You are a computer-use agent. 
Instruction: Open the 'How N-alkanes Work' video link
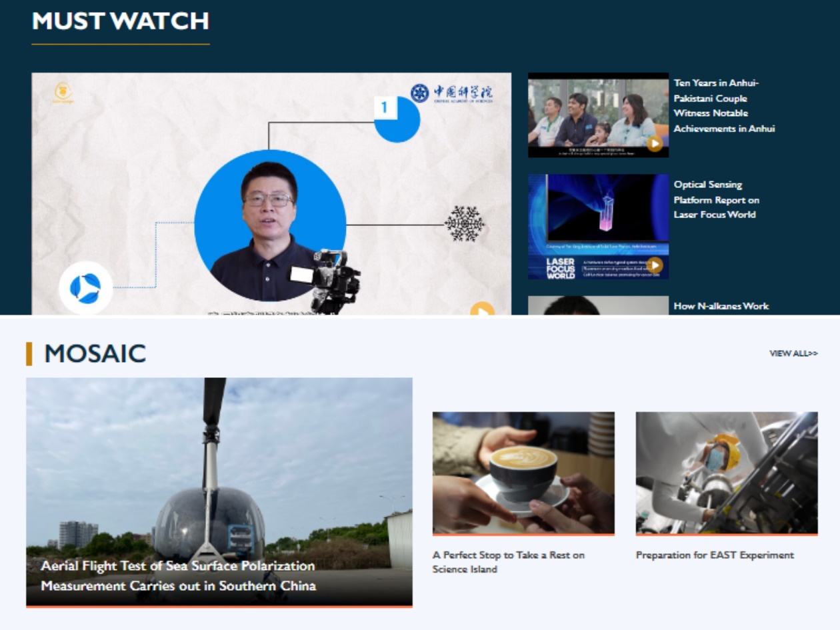coord(721,306)
